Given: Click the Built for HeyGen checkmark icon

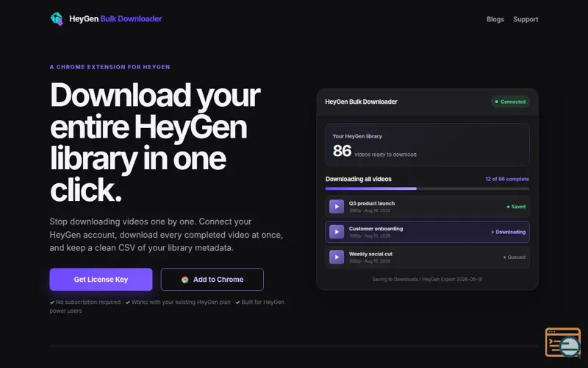Looking at the screenshot, I should (x=237, y=302).
